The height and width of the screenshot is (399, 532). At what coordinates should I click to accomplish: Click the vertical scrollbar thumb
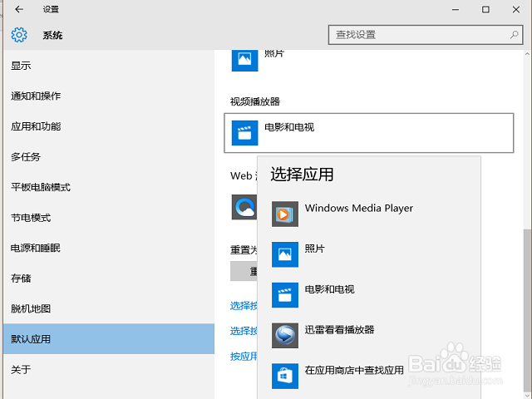pyautogui.click(x=527, y=310)
